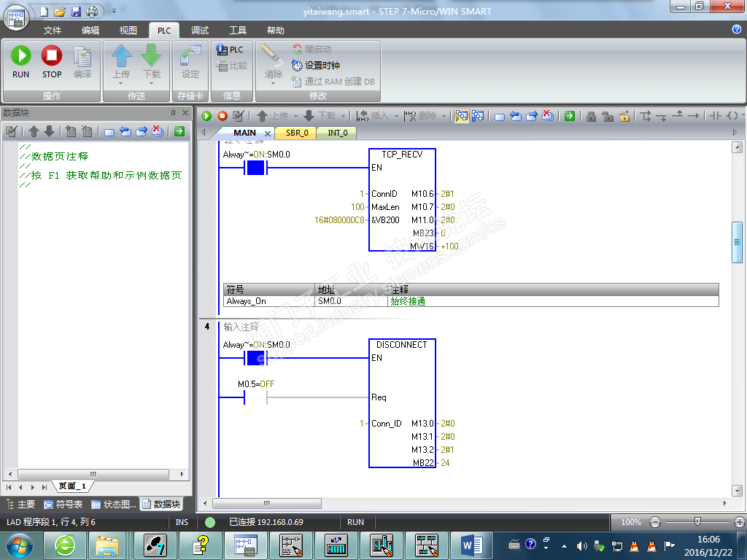Pin the 数据块 panel
Screen dimensions: 747x560
(173, 113)
